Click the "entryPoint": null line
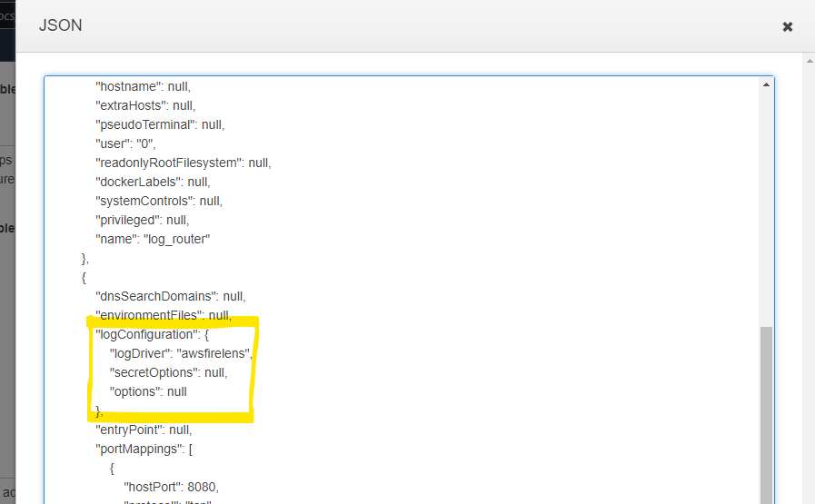The width and height of the screenshot is (815, 504). tap(144, 430)
